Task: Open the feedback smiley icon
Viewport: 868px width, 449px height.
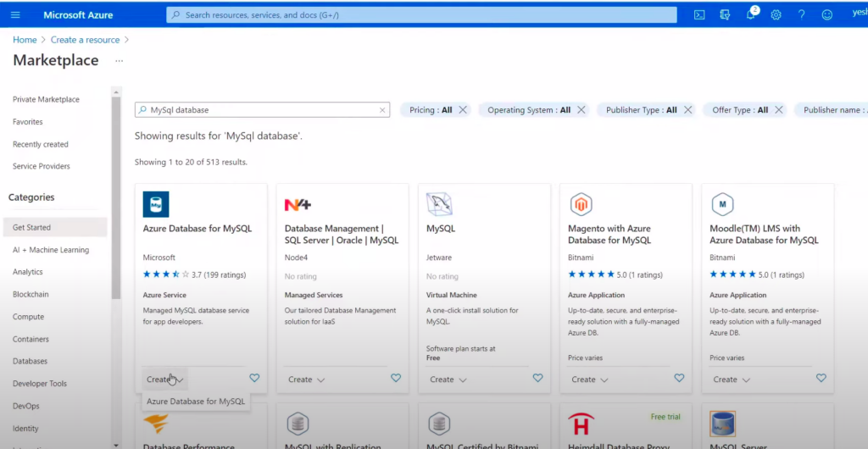Action: (827, 14)
